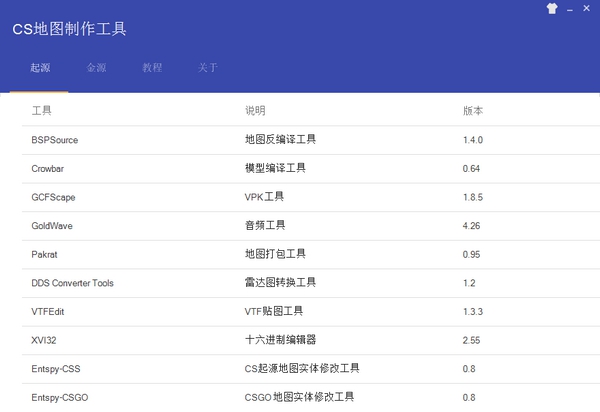Image resolution: width=600 pixels, height=412 pixels.
Task: Click version 2.55 of XVI32
Action: (x=471, y=340)
